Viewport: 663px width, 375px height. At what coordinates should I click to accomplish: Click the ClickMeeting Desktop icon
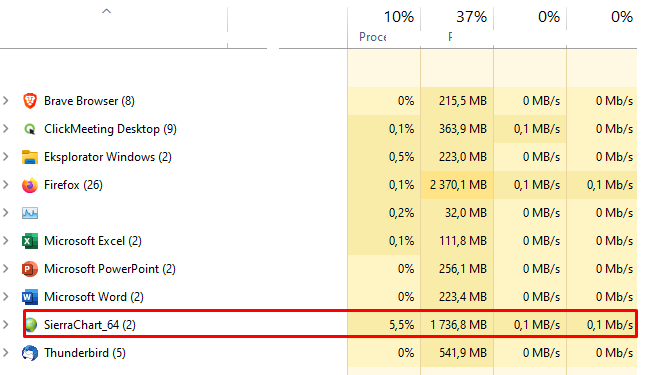pos(30,129)
